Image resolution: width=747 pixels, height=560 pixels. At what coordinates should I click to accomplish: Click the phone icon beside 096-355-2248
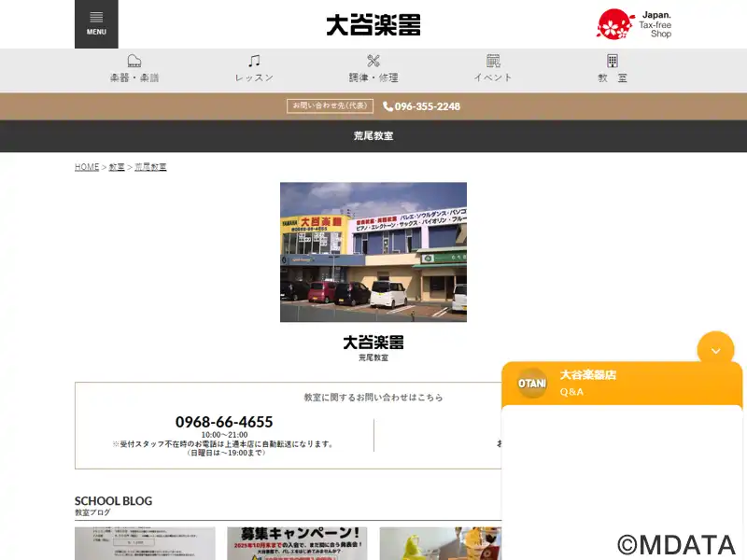pyautogui.click(x=388, y=106)
